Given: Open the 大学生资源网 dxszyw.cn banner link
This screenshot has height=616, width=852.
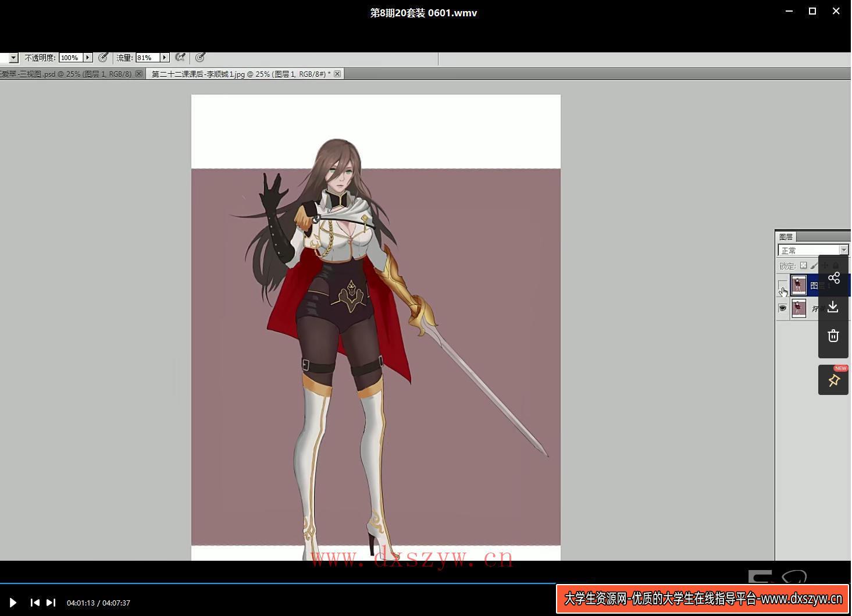Looking at the screenshot, I should (x=703, y=599).
